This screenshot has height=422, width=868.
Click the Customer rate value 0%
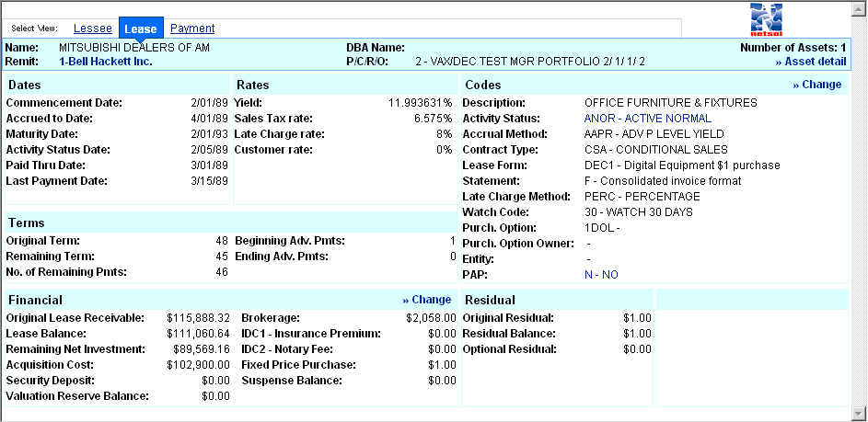(444, 149)
